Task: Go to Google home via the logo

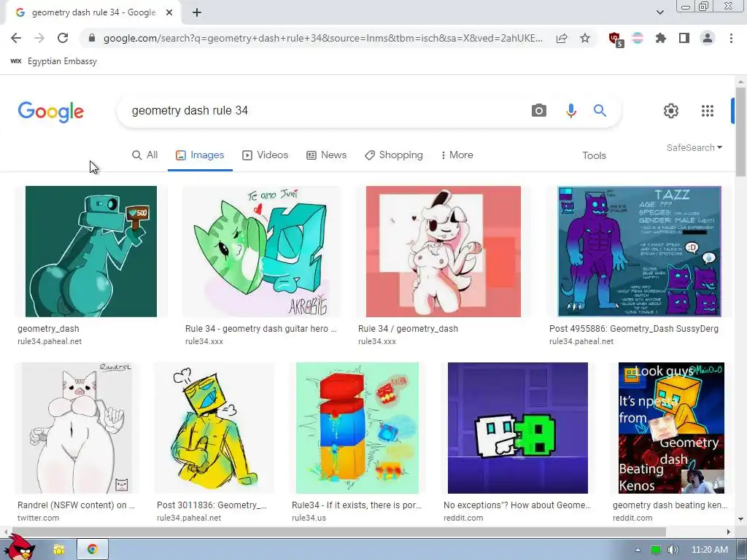Action: tap(51, 112)
